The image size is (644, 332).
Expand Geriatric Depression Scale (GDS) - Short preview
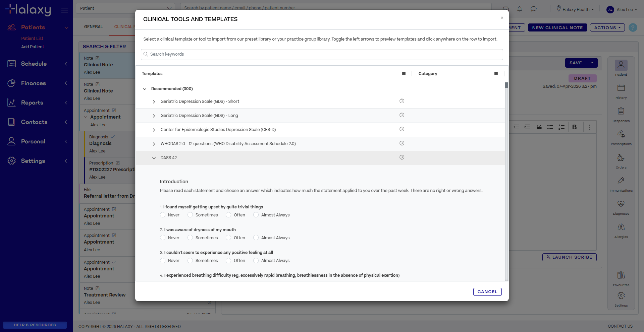click(x=154, y=102)
